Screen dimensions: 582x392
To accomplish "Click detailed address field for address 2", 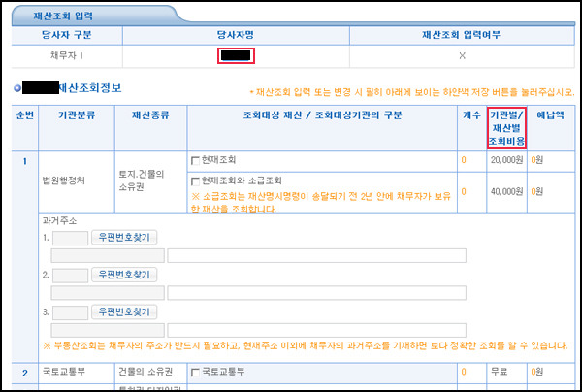I will coord(316,293).
